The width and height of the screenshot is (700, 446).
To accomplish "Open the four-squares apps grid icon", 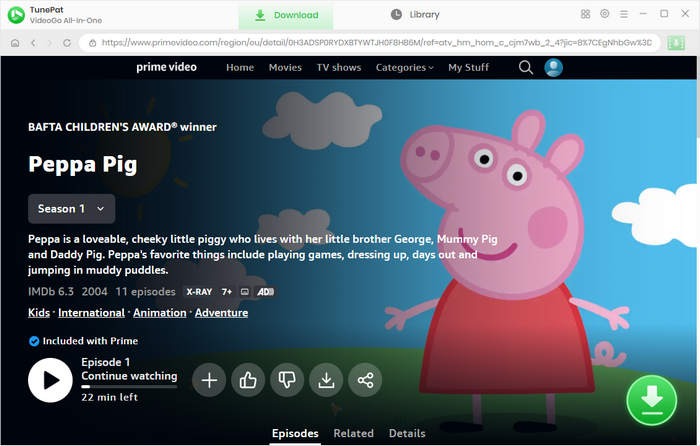I will pyautogui.click(x=585, y=14).
